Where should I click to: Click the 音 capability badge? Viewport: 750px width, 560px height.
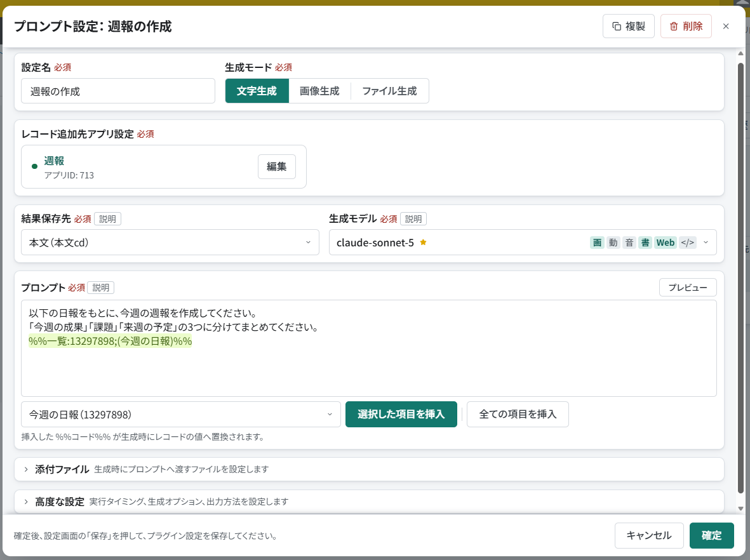[x=629, y=243]
